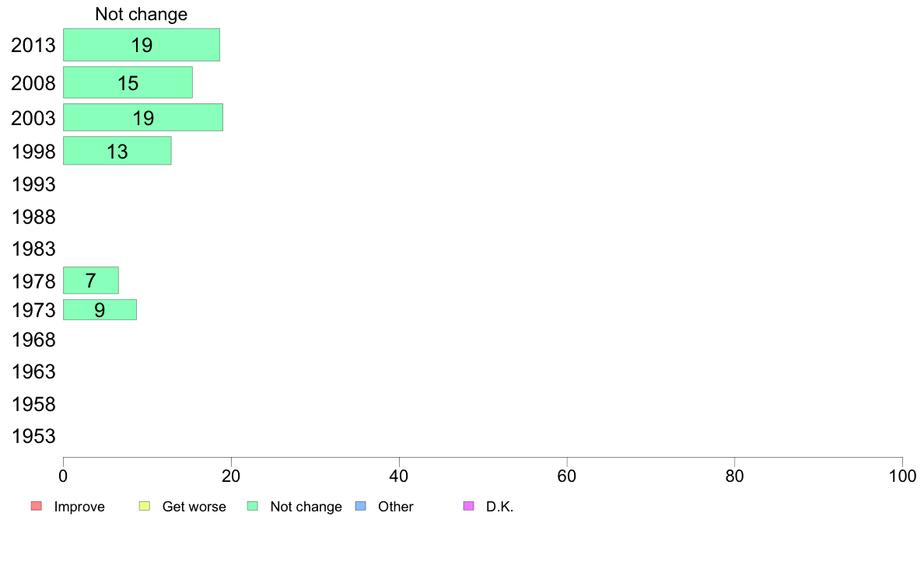Click the 1968 year label
This screenshot has height=572, width=924.
(x=33, y=340)
